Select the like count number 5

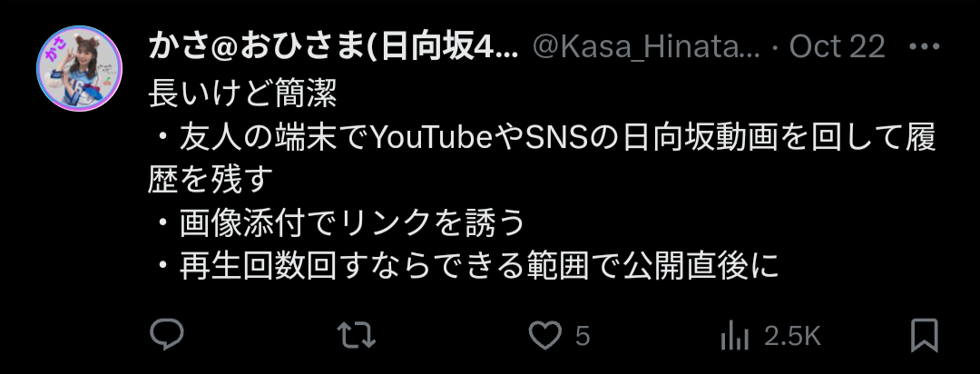coord(582,337)
